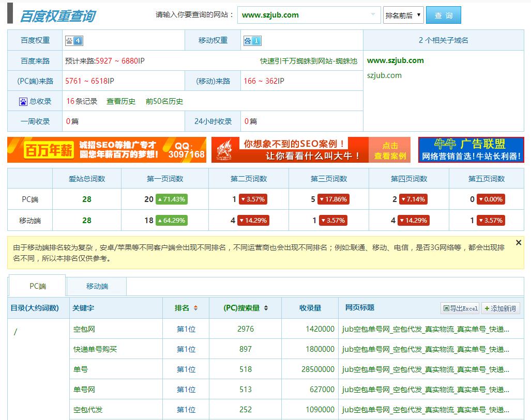Sort by 排名 using the orange sort arrows
Viewport: 531px width, 420px height.
(195, 308)
